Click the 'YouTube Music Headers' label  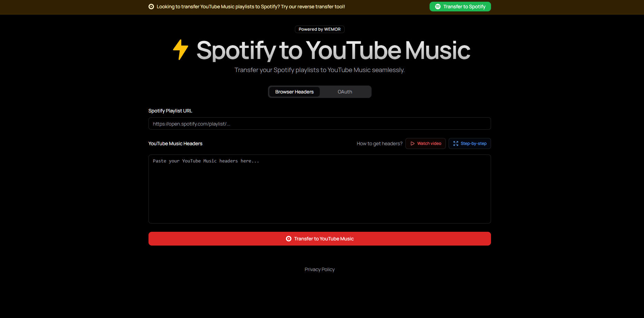pyautogui.click(x=175, y=143)
